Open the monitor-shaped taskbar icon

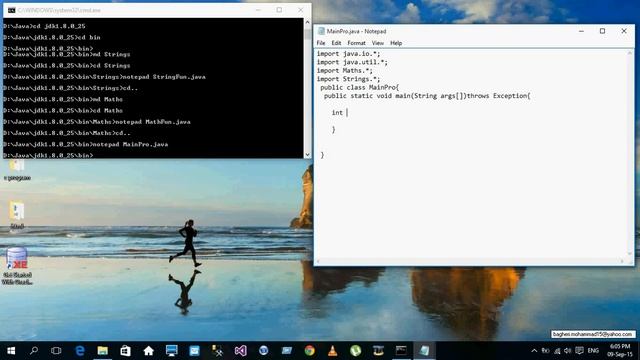click(171, 351)
